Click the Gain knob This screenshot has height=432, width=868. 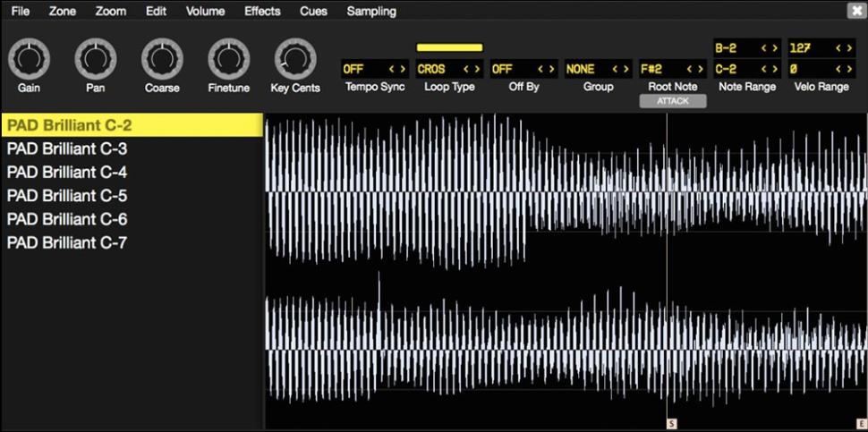[29, 59]
